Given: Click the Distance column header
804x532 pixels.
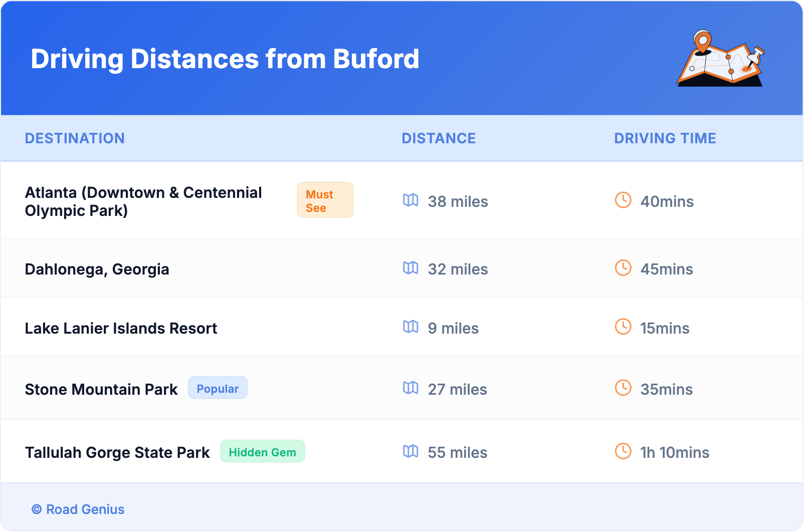Looking at the screenshot, I should (x=439, y=138).
